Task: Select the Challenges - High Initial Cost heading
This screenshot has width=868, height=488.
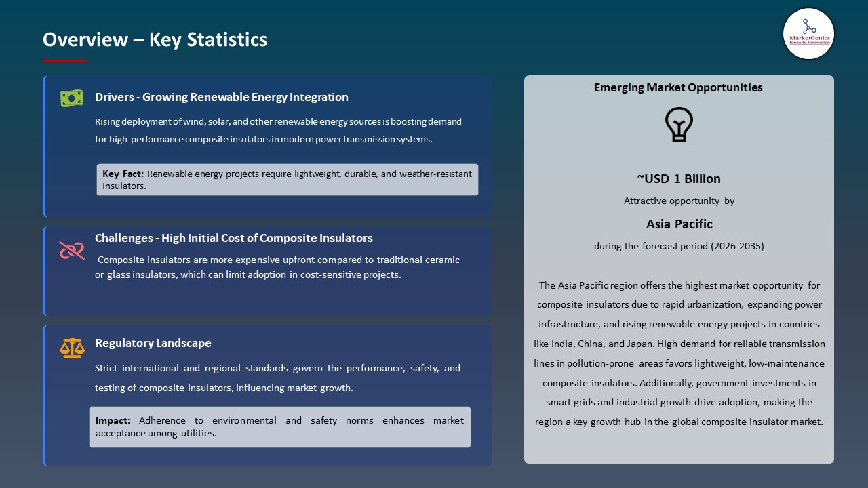Action: point(234,238)
